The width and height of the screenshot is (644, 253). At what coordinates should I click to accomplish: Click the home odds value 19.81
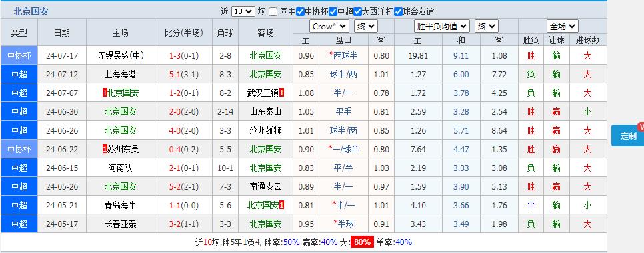tap(418, 56)
